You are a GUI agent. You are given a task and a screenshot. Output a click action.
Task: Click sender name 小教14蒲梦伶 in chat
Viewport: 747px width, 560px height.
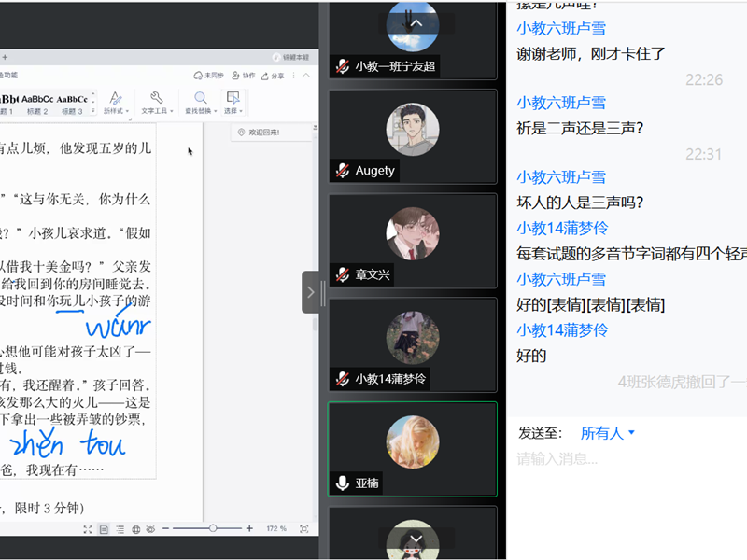[x=561, y=228]
